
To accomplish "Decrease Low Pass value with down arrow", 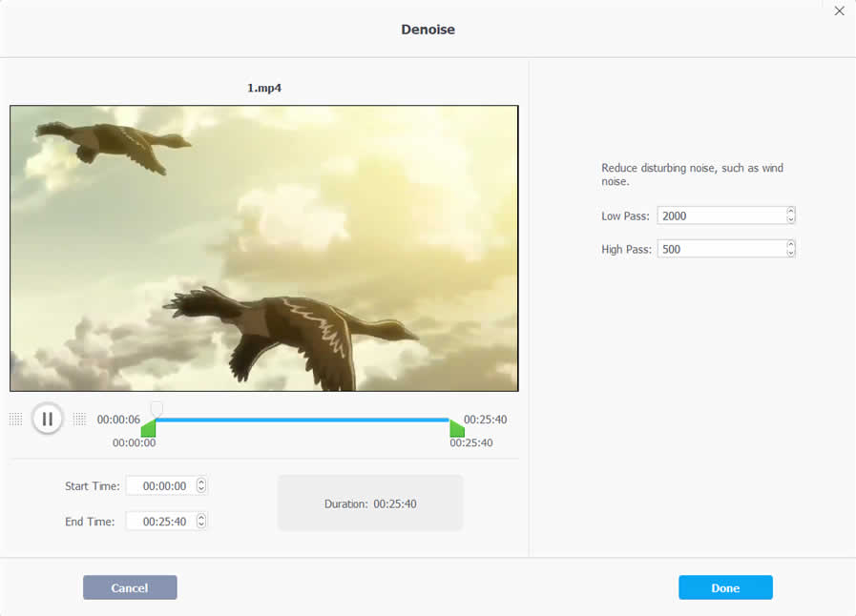I will (790, 220).
